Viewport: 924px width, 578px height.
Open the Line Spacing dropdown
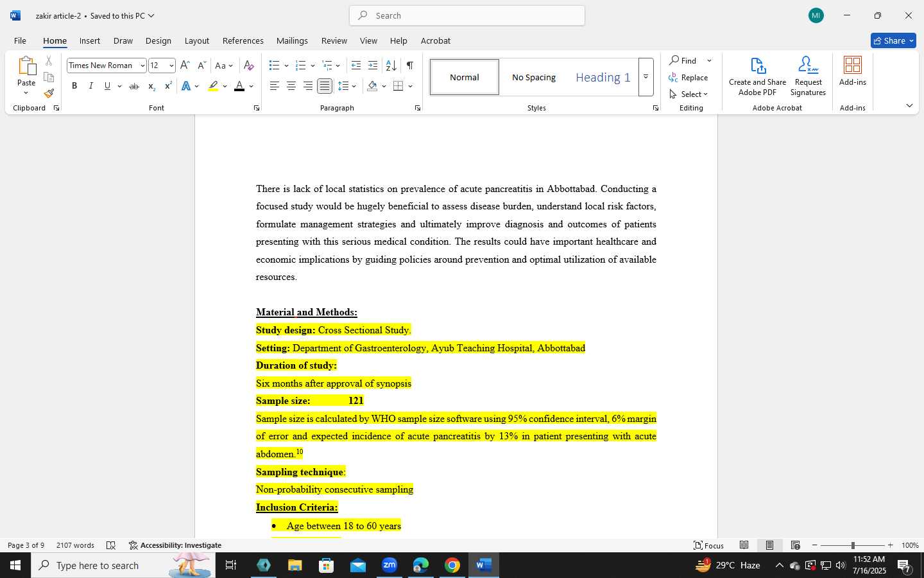[x=347, y=86]
